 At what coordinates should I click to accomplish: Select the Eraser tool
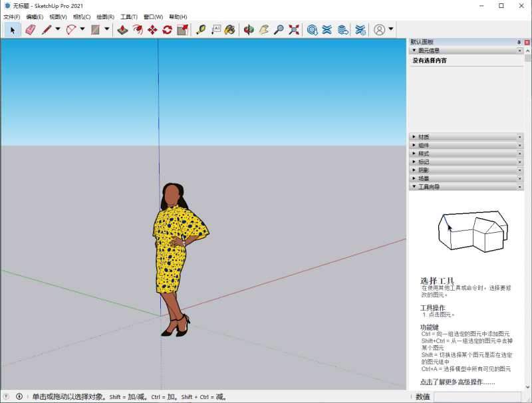click(x=29, y=29)
